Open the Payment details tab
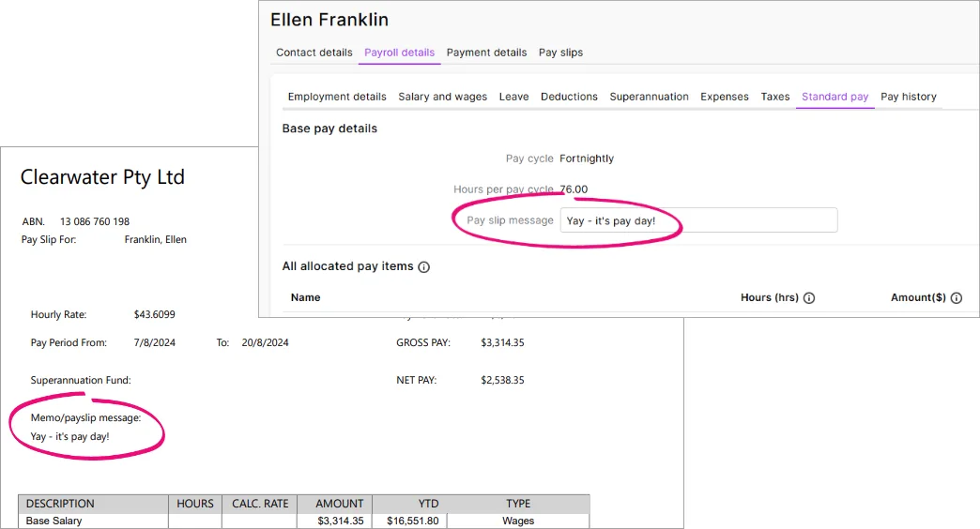This screenshot has width=980, height=529. click(486, 53)
